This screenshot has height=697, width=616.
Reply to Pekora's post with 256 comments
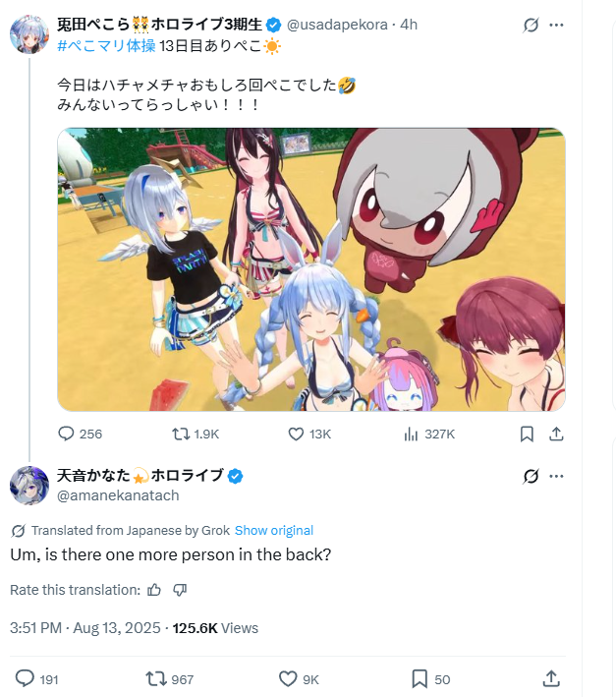80,434
